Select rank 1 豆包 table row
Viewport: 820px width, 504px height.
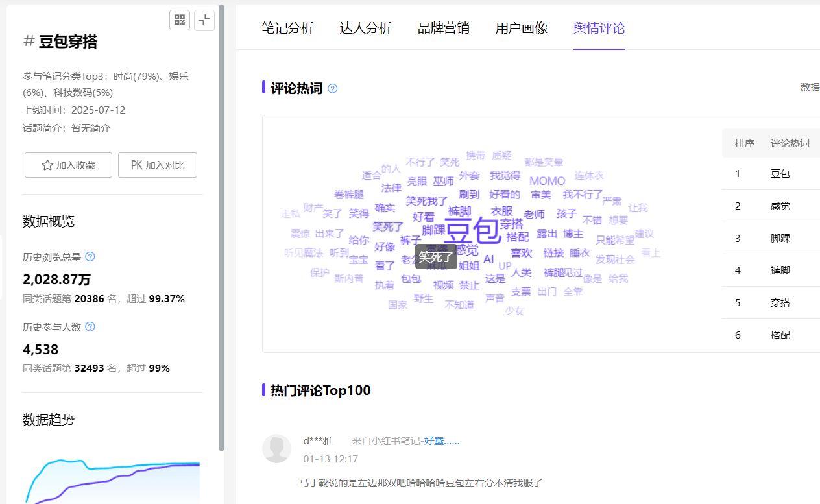click(771, 174)
